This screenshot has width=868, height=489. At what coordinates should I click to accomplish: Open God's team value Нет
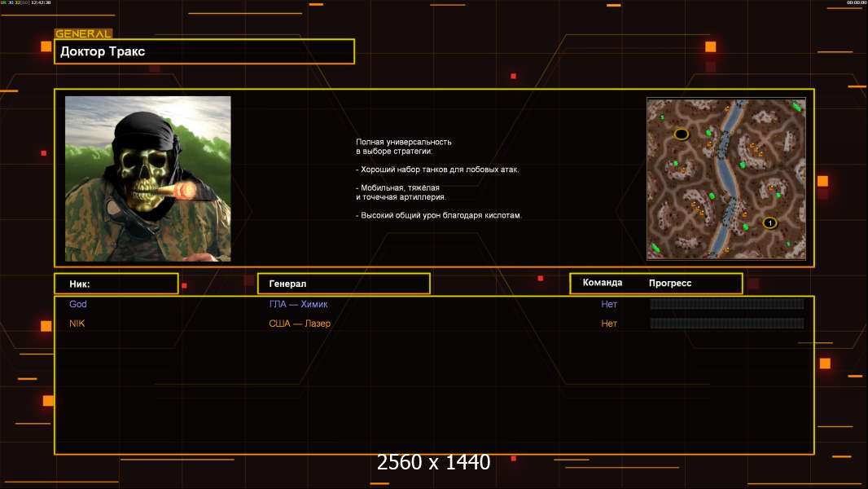pos(609,304)
